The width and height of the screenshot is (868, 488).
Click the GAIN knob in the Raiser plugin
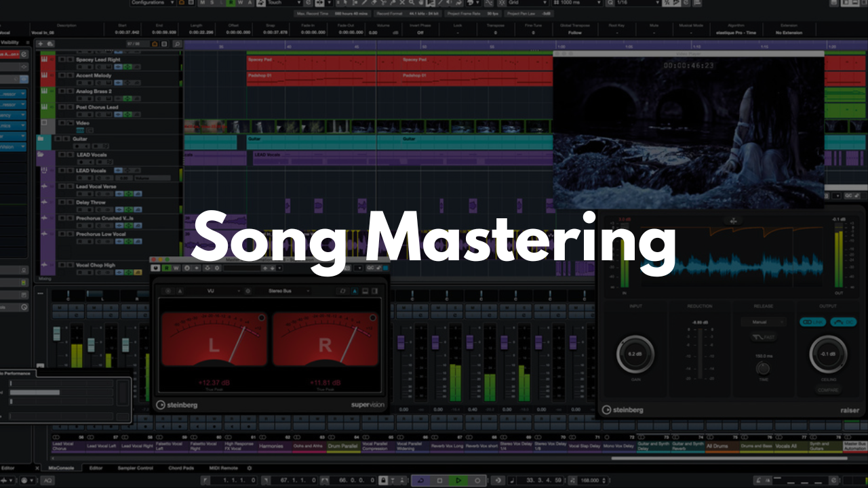coord(635,354)
